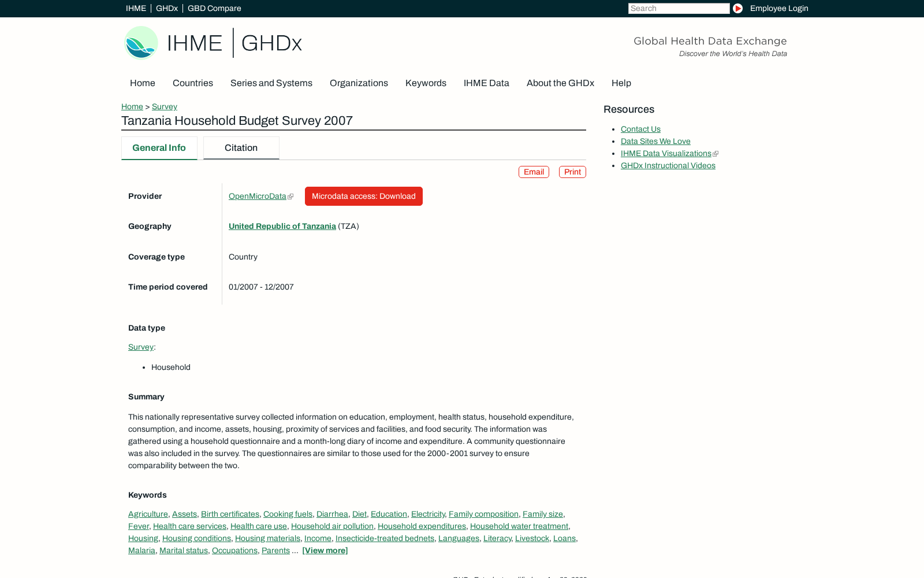Click the Household expenditures keyword
Viewport: 924px width, 578px height.
click(x=422, y=526)
